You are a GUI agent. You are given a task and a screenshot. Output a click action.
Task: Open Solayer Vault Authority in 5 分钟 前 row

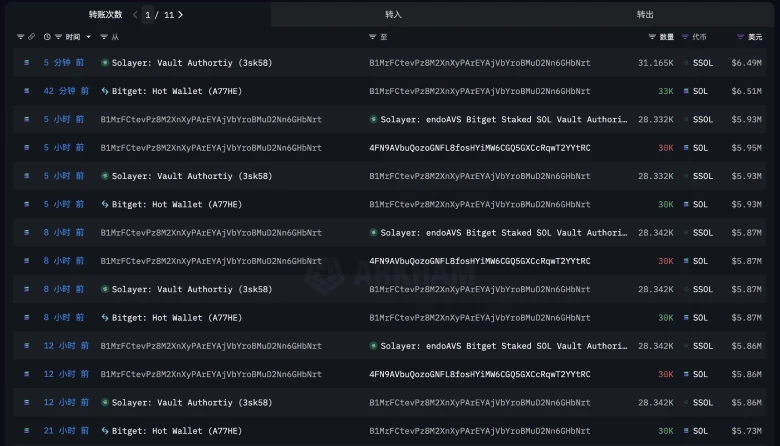tap(191, 63)
